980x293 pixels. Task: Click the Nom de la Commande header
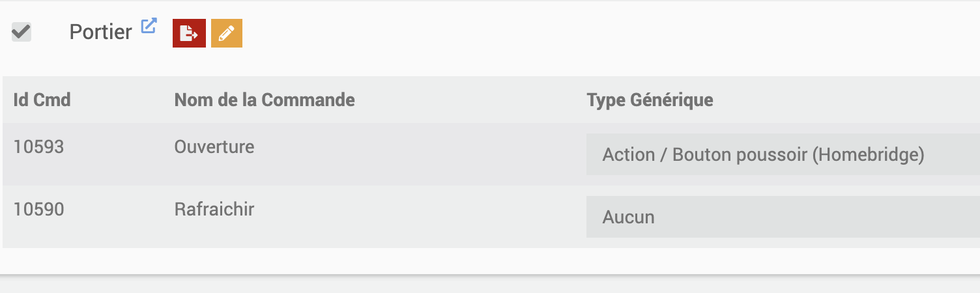pos(265,100)
